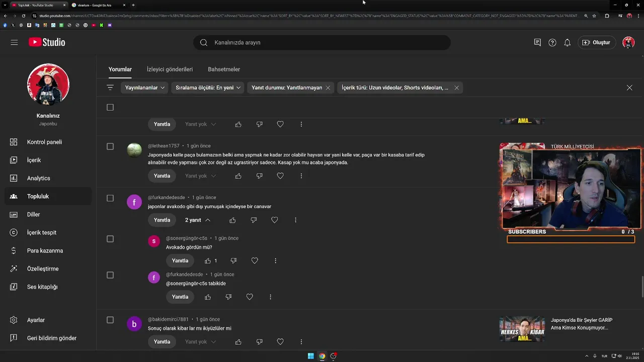Open Geri bildirim gönder link
This screenshot has height=362, width=644.
[48, 338]
